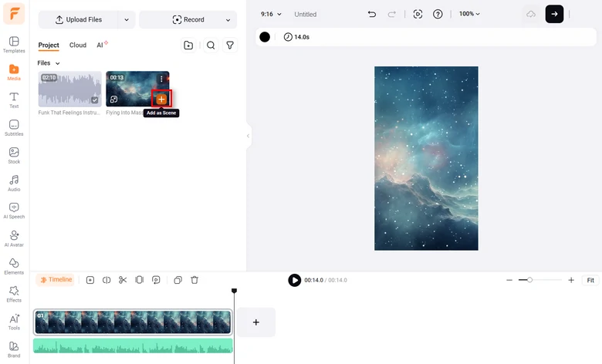Open the Upload Files dropdown arrow
Image resolution: width=602 pixels, height=364 pixels.
pos(127,19)
